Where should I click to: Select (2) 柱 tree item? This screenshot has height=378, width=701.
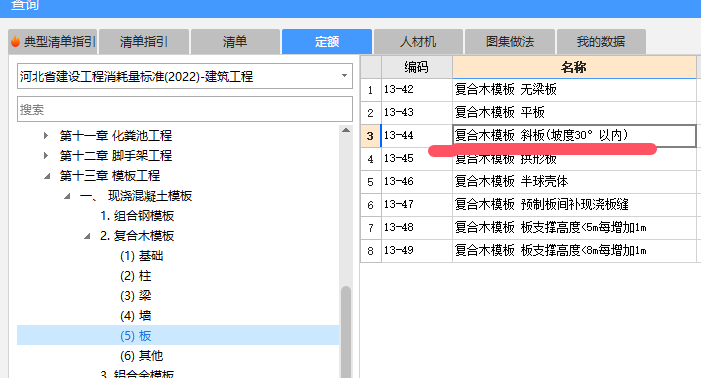tap(135, 276)
